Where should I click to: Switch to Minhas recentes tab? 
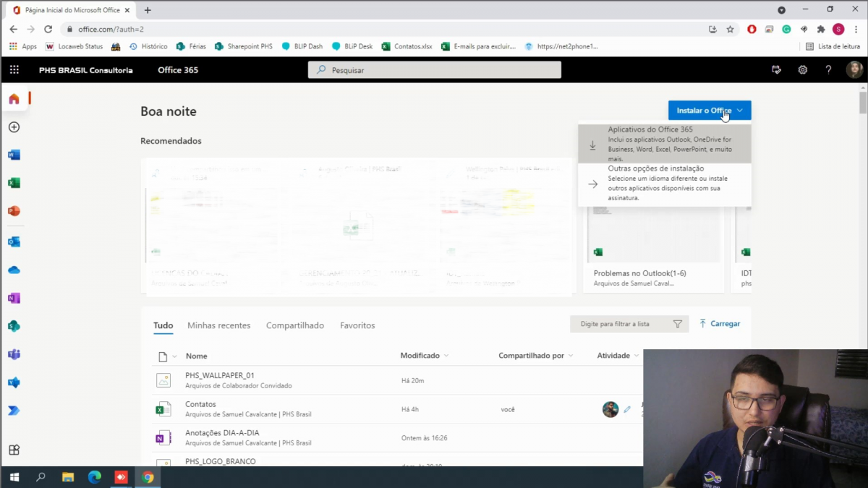(x=218, y=325)
